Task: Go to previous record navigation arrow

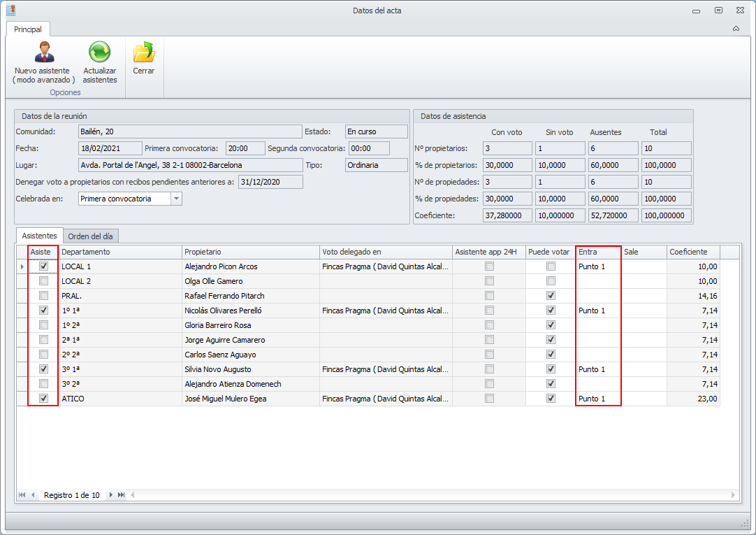Action: click(33, 495)
